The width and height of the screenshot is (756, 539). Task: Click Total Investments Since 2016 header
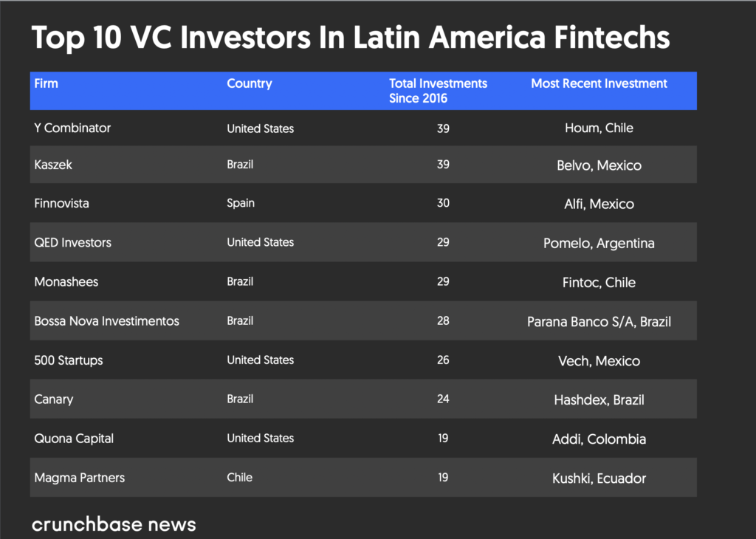[438, 91]
